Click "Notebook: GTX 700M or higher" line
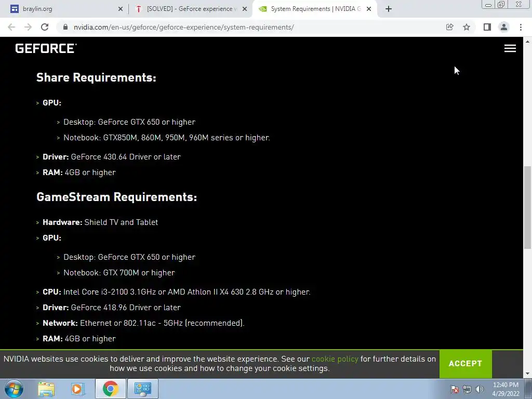The image size is (532, 399). click(119, 273)
